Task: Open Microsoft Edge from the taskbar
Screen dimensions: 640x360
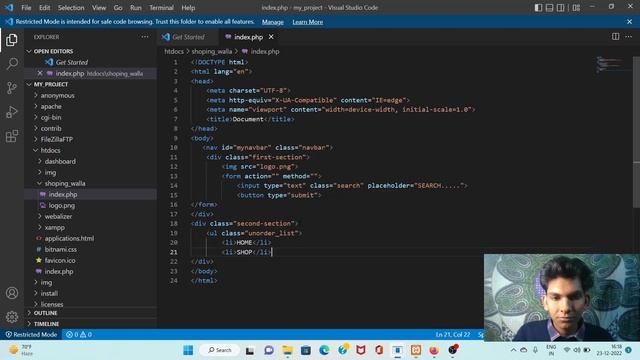Action: click(324, 350)
